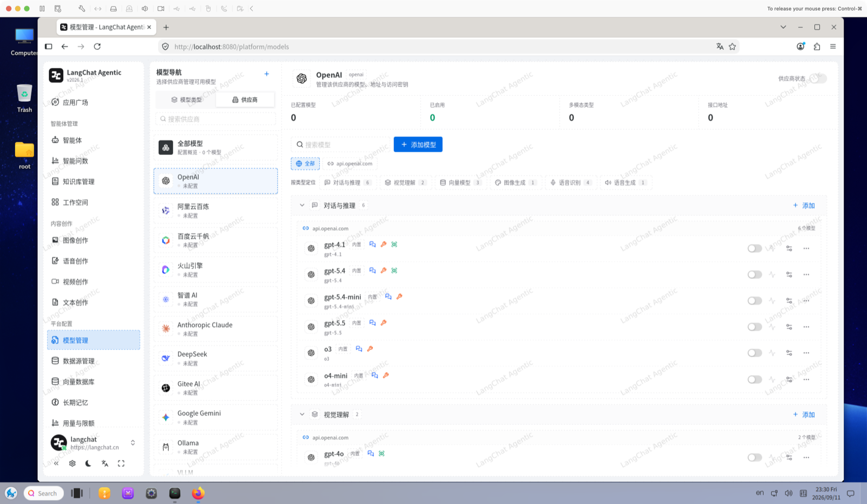Bookmark this page with the star icon
Image resolution: width=867 pixels, height=504 pixels.
732,47
